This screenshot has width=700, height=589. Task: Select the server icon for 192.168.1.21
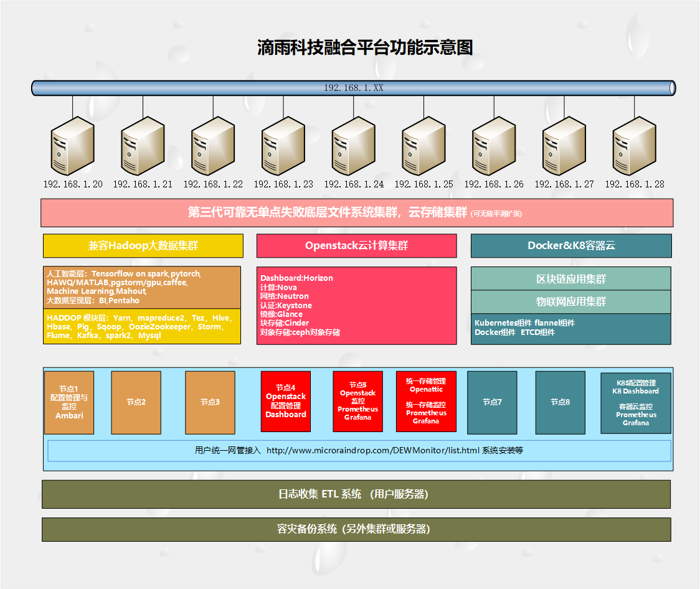click(143, 146)
